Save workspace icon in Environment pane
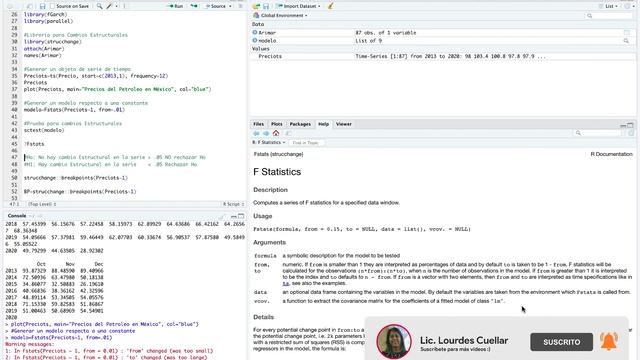 [266, 6]
